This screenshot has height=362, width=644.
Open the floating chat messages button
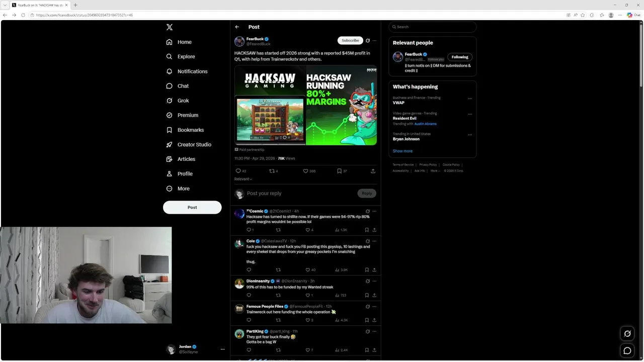click(x=627, y=350)
